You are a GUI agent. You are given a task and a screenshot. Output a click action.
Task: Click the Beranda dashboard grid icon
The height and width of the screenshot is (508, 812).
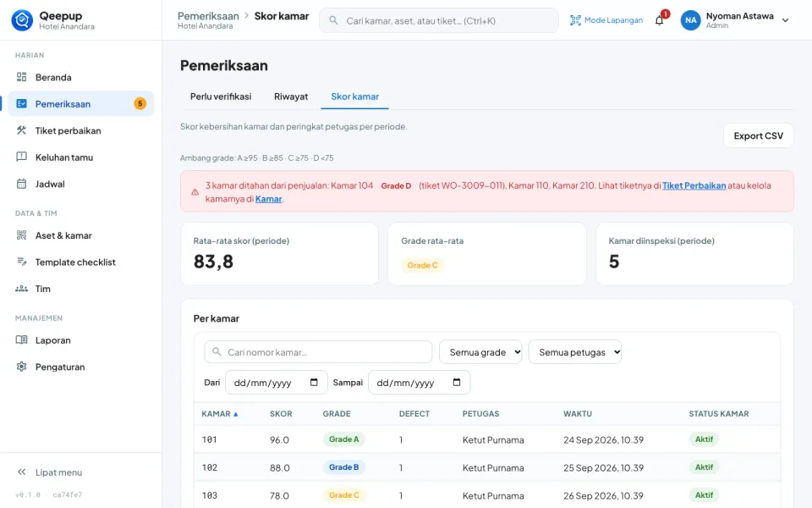pos(21,77)
